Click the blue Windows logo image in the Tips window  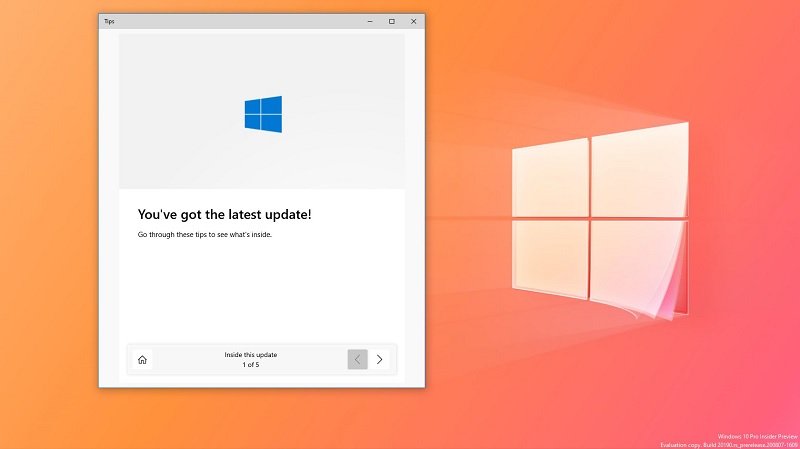click(x=263, y=114)
